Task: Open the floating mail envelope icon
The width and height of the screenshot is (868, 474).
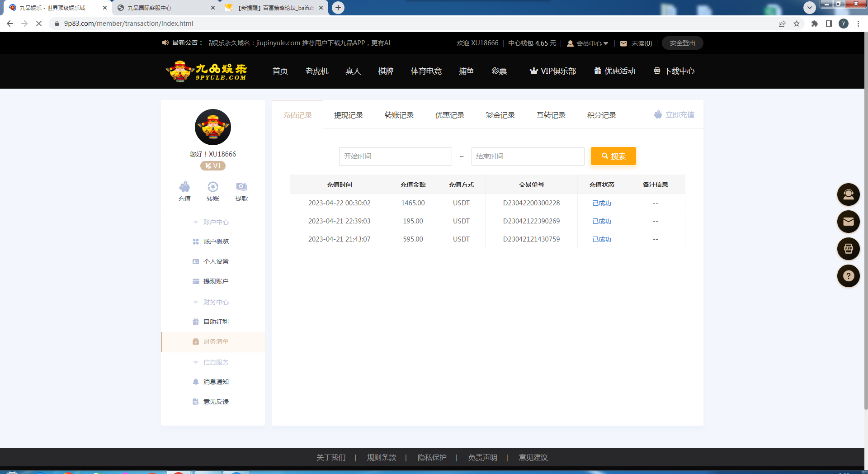Action: (x=848, y=222)
